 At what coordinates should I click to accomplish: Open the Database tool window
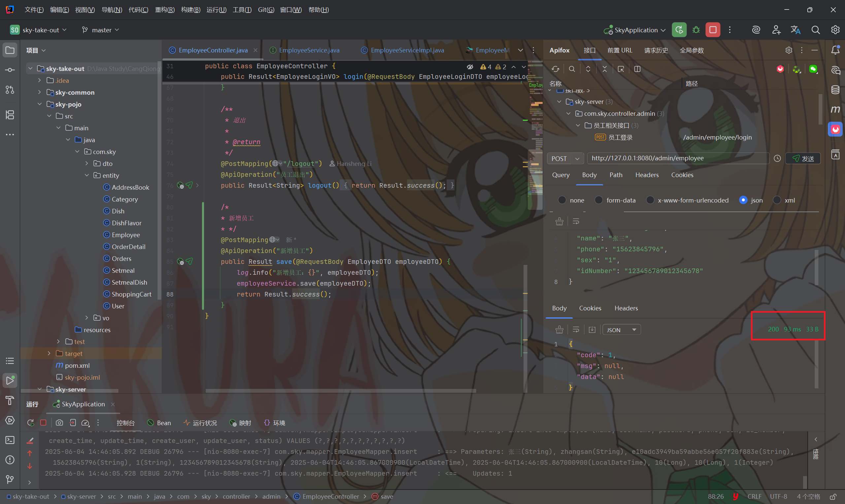pos(835,90)
